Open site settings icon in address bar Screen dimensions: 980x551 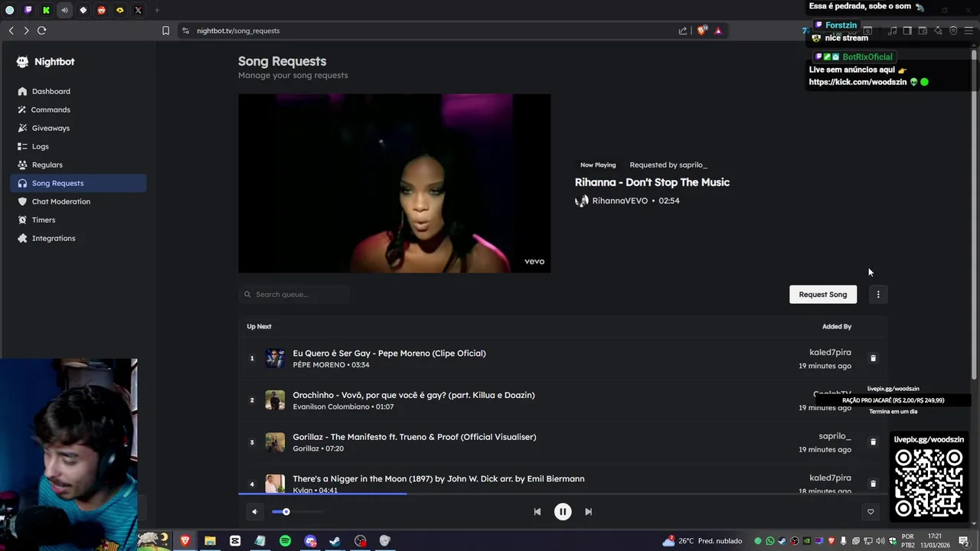point(185,31)
